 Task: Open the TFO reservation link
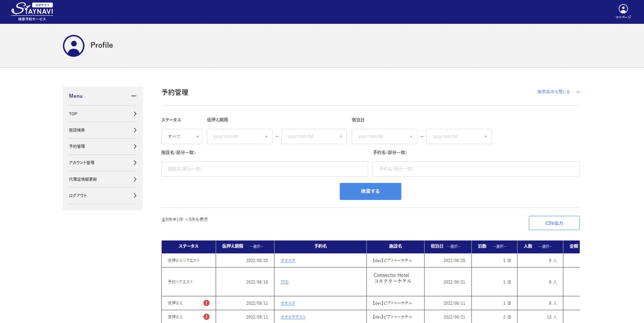click(284, 282)
